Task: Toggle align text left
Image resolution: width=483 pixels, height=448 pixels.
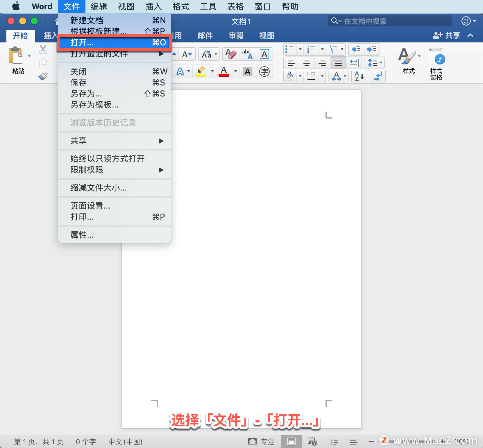Action: tap(291, 62)
